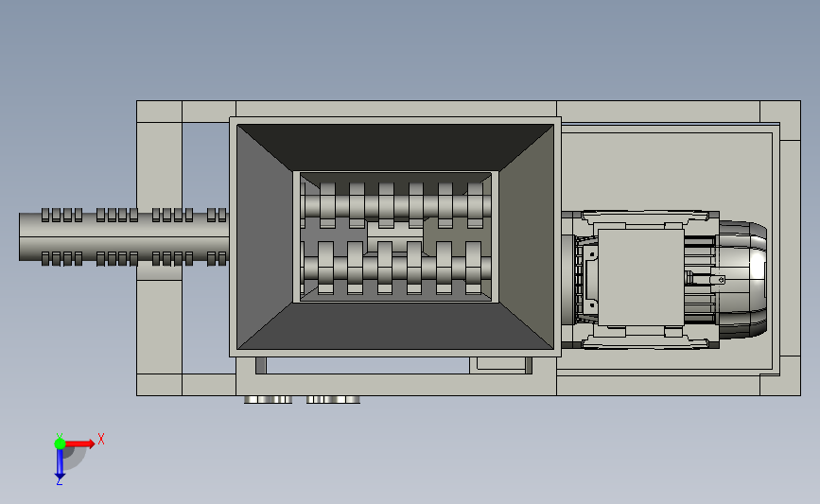Select the lower shredder shaft inside hopper

click(396, 268)
